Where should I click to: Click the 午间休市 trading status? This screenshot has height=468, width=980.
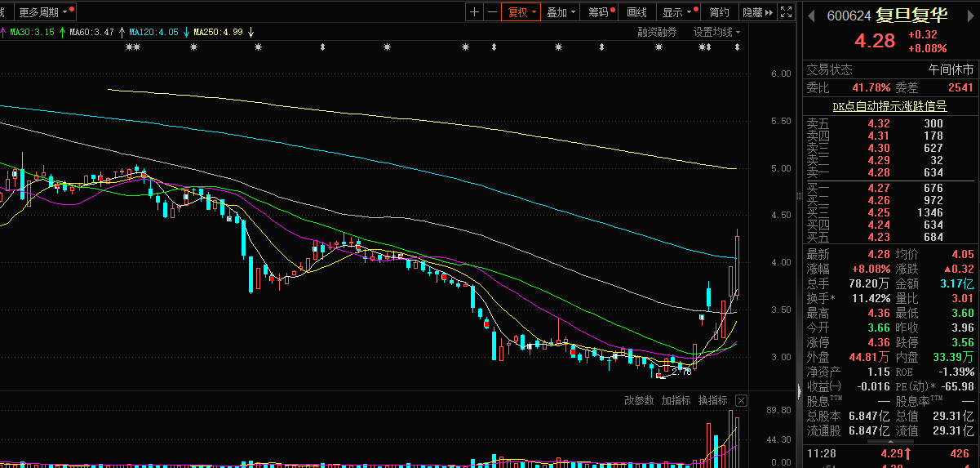951,69
